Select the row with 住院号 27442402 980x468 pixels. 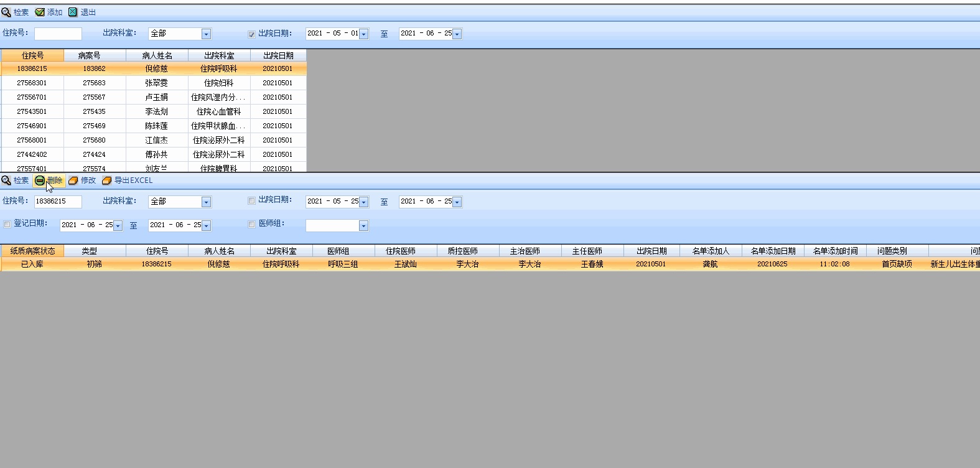[154, 154]
